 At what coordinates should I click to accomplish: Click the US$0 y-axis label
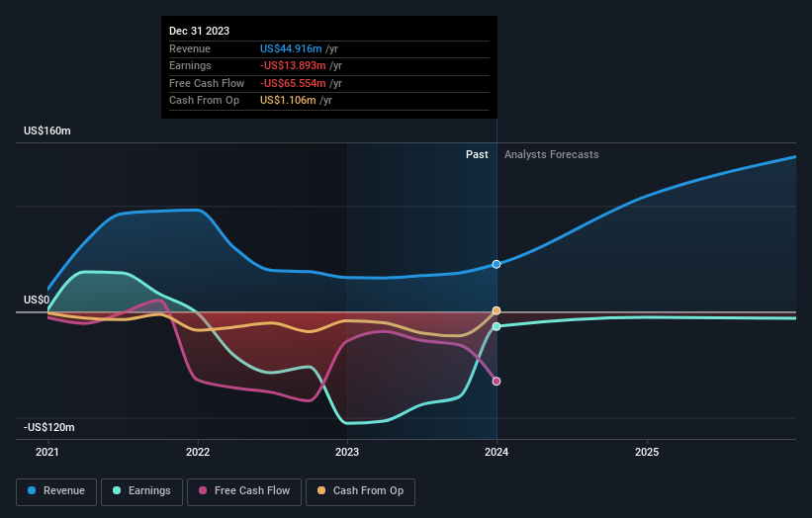click(x=37, y=301)
